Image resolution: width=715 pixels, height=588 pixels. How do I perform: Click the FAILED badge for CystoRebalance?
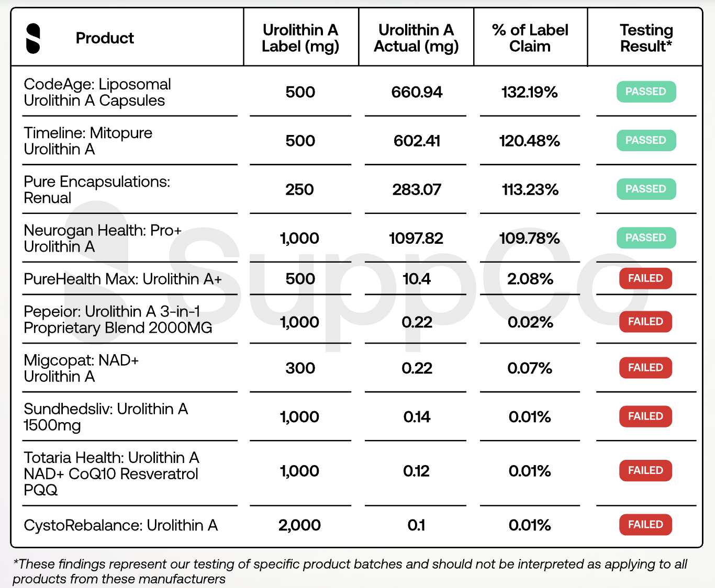[645, 525]
